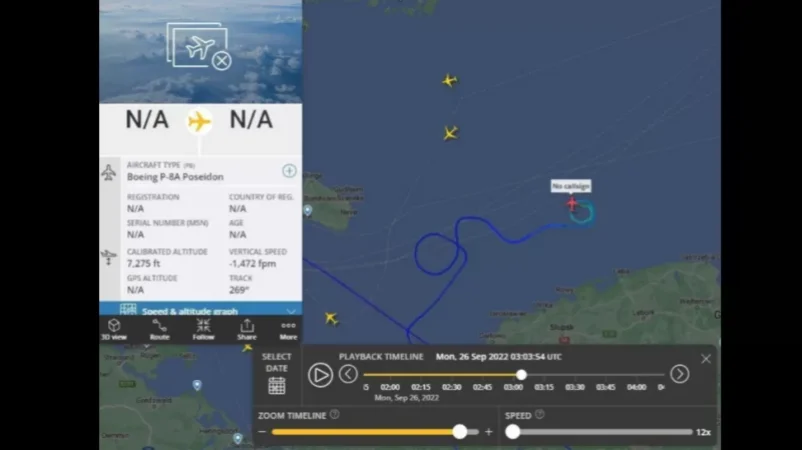Viewport: 802px width, 450px height.
Task: Click the no-photo aircraft image placeholder
Action: (x=198, y=47)
